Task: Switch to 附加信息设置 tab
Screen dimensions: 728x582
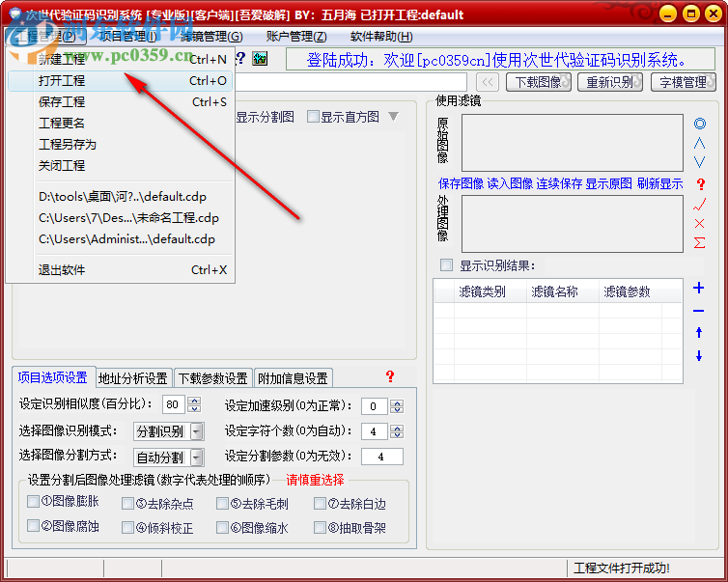Action: [293, 378]
